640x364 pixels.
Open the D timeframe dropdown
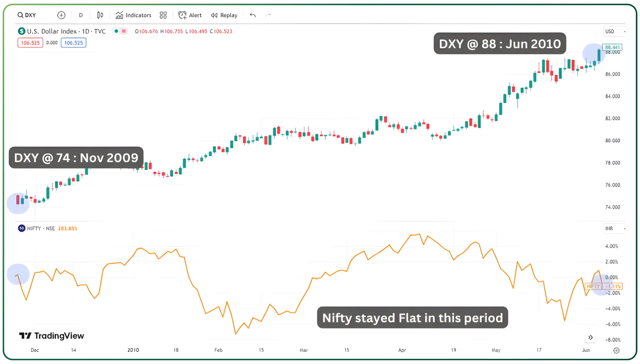(81, 15)
